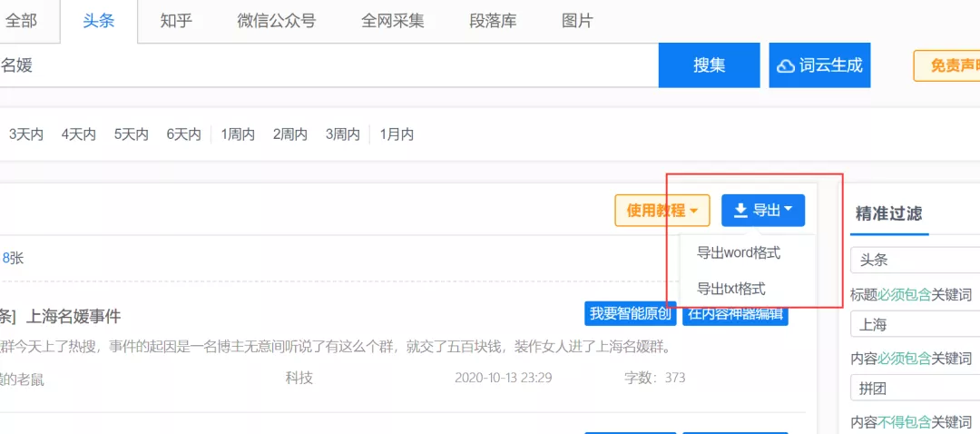The width and height of the screenshot is (980, 434).
Task: Choose 导出word格式 from export menu
Action: tap(738, 252)
